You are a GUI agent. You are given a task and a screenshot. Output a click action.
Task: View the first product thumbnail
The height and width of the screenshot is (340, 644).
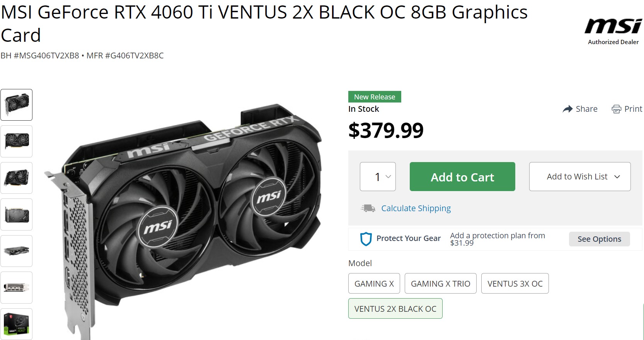coord(16,105)
